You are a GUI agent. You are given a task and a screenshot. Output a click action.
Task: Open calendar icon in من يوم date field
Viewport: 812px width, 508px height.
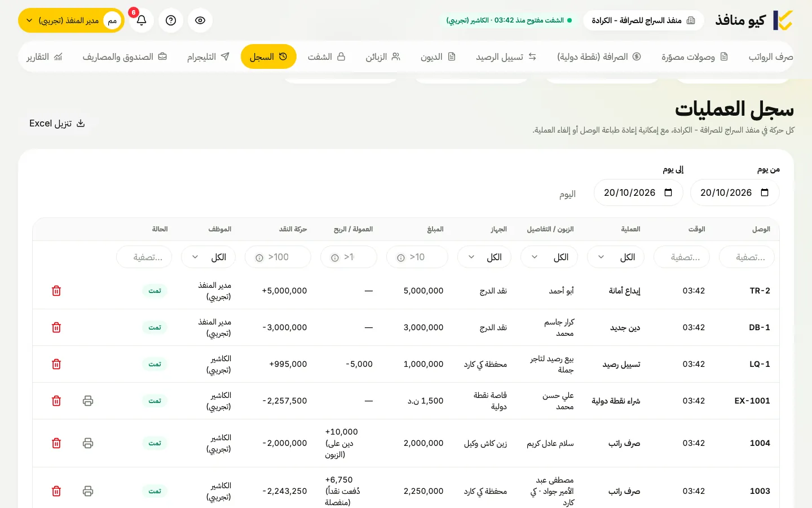[765, 192]
